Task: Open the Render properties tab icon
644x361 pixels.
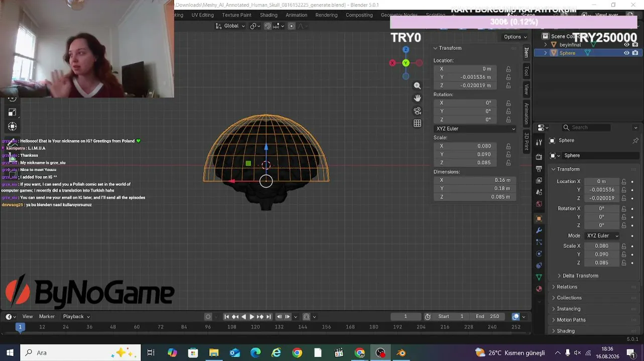Action: click(x=539, y=157)
